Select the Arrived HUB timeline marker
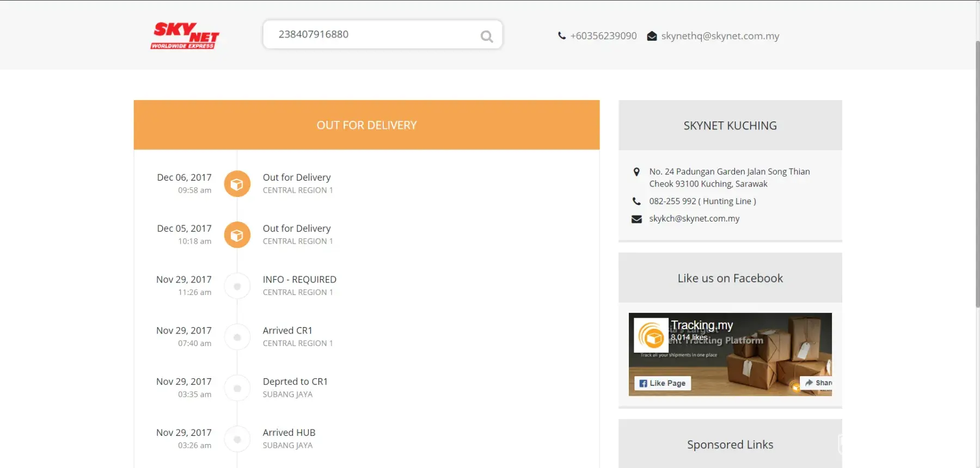Screen dimensions: 980x468 [x=237, y=439]
